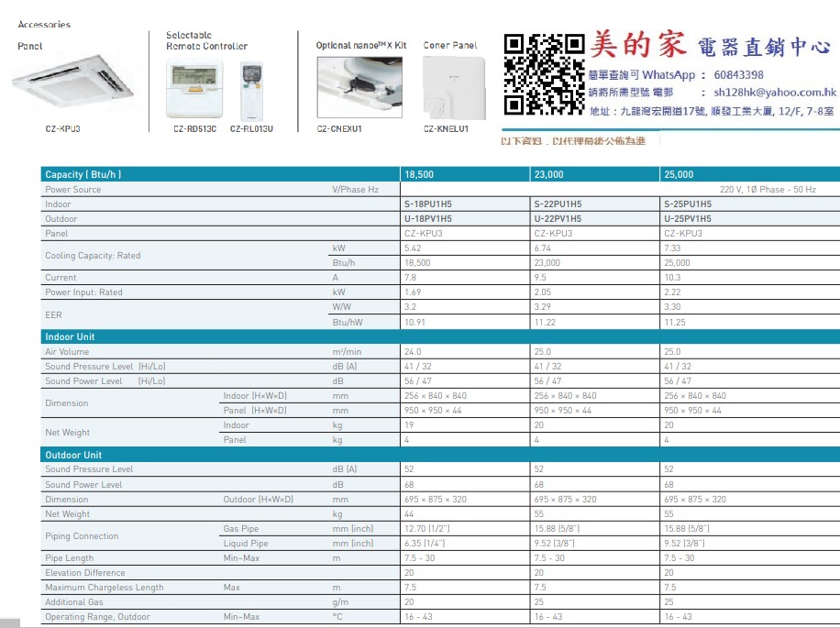Click the 23,000 capacity column header

pyautogui.click(x=549, y=174)
